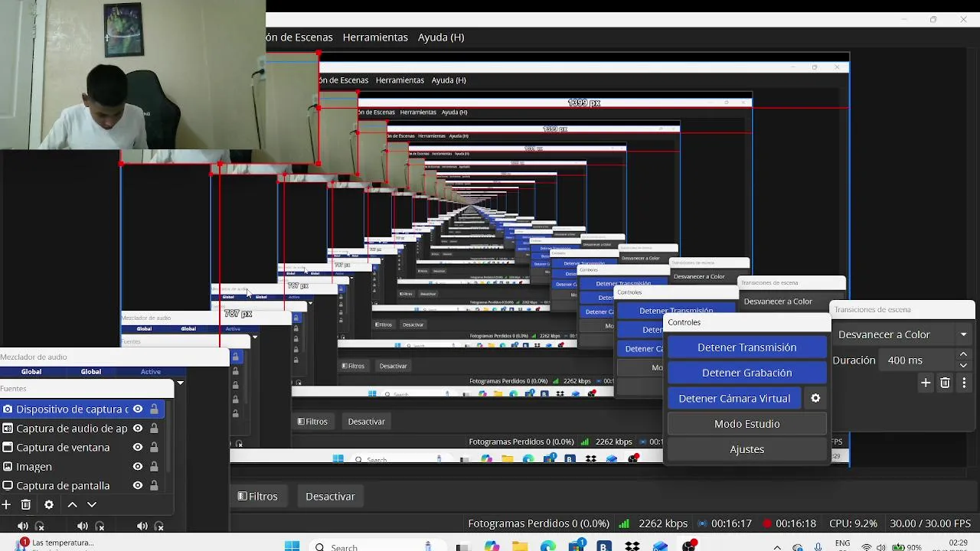Expand the audio mixer dropdown arrow

[180, 383]
